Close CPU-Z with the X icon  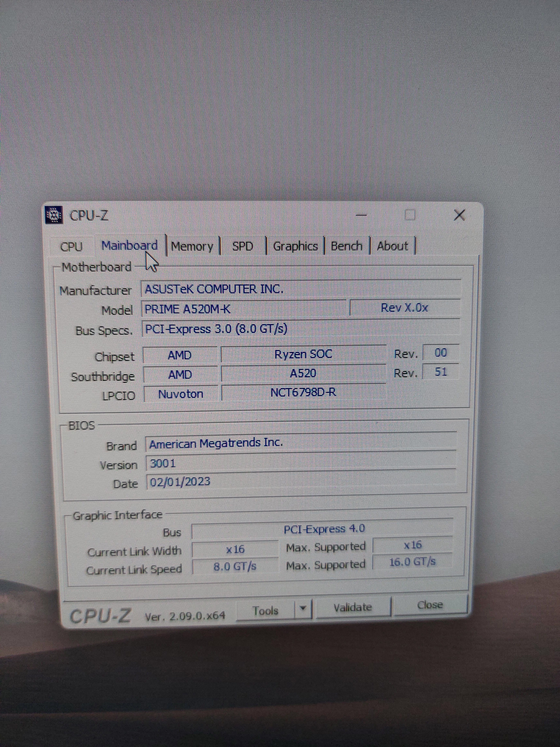coord(459,215)
